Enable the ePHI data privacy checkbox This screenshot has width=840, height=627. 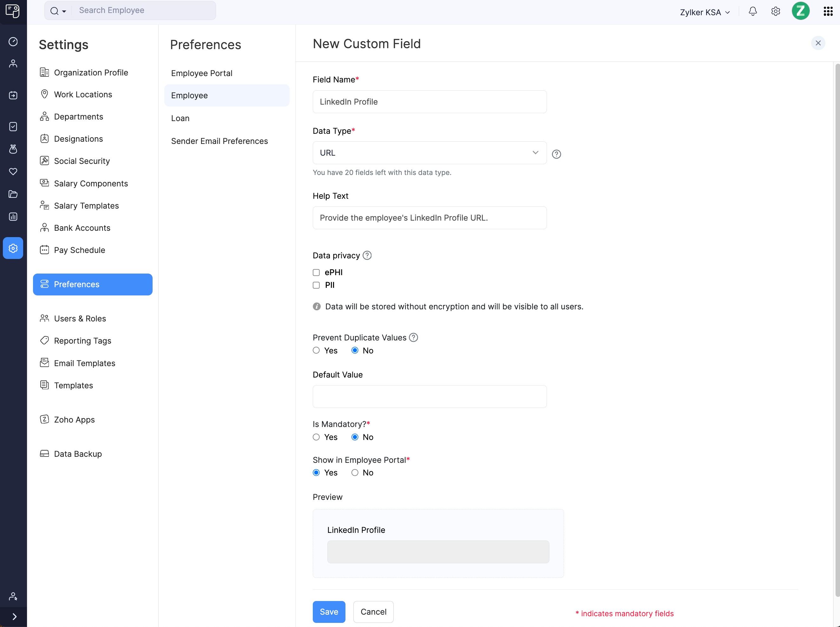point(316,272)
